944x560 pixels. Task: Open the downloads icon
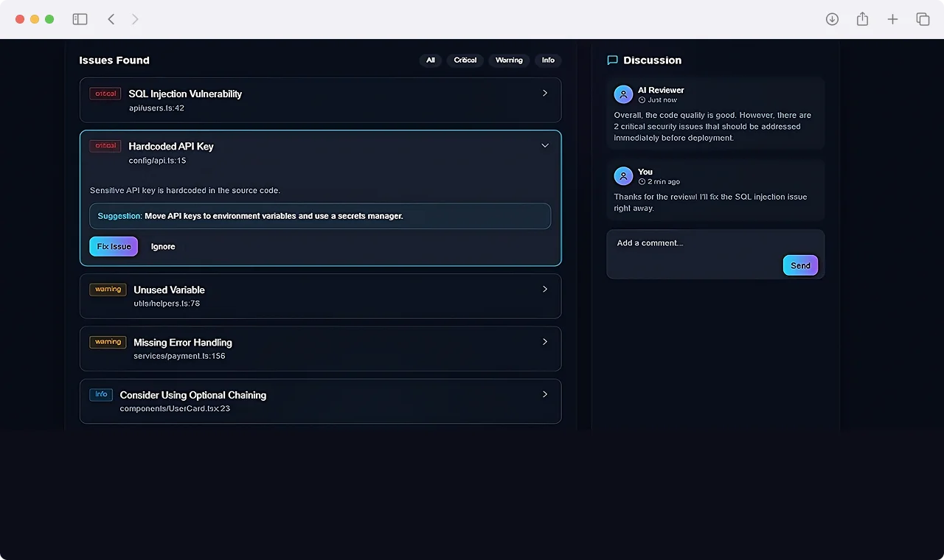832,19
